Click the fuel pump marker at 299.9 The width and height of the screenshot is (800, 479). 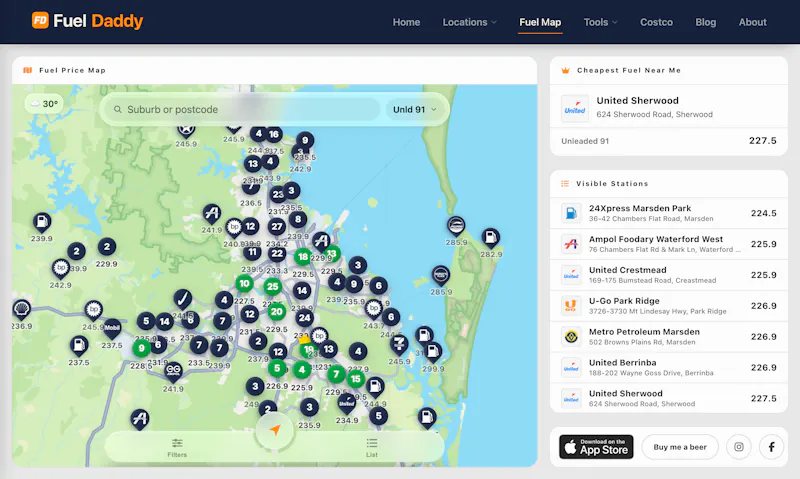point(433,351)
